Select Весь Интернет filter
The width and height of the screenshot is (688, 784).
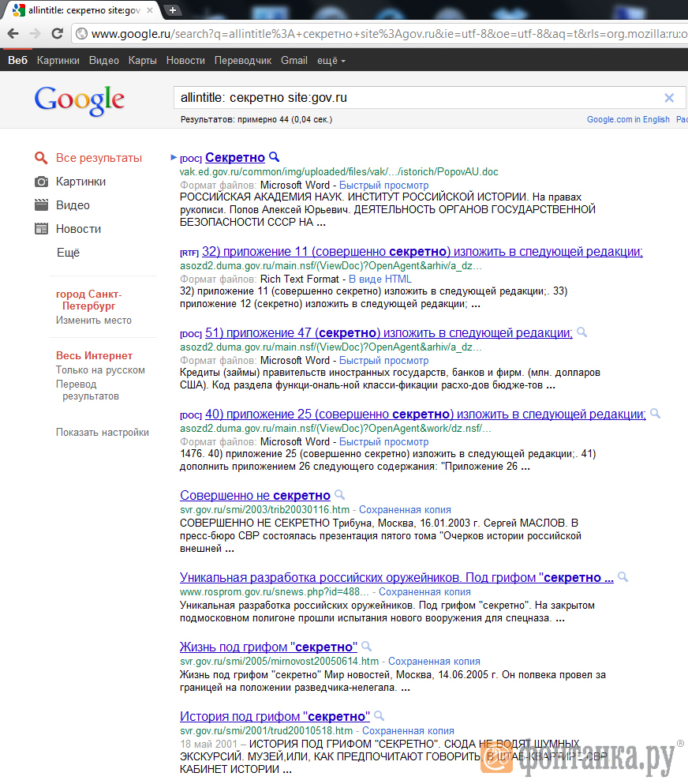[95, 355]
